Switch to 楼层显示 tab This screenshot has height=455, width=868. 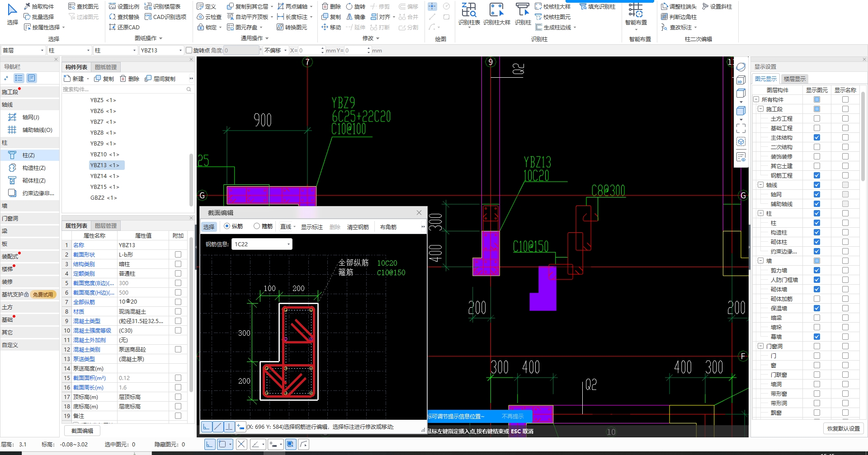(x=795, y=79)
